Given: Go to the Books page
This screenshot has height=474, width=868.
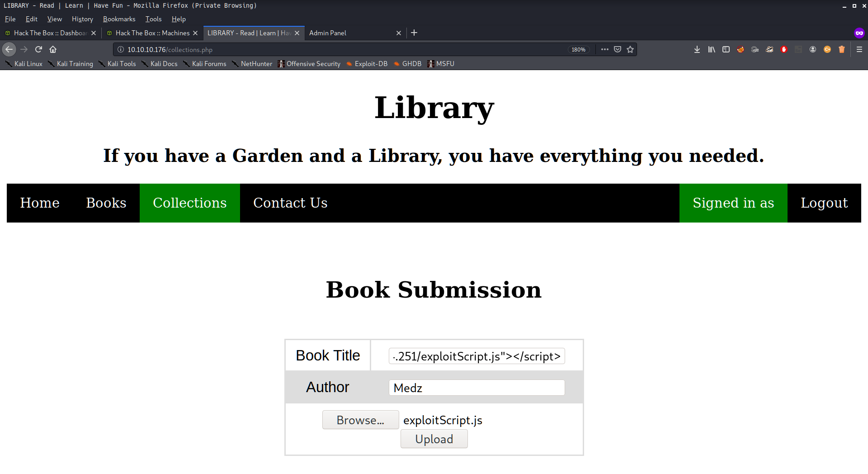Looking at the screenshot, I should pyautogui.click(x=106, y=203).
